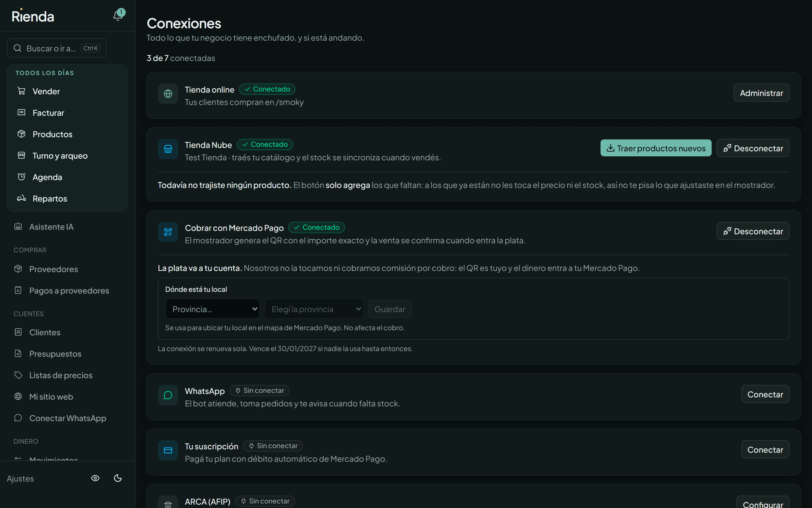Click Tienda Nube Conectado badge
Screen dimensions: 812x508
[265, 144]
